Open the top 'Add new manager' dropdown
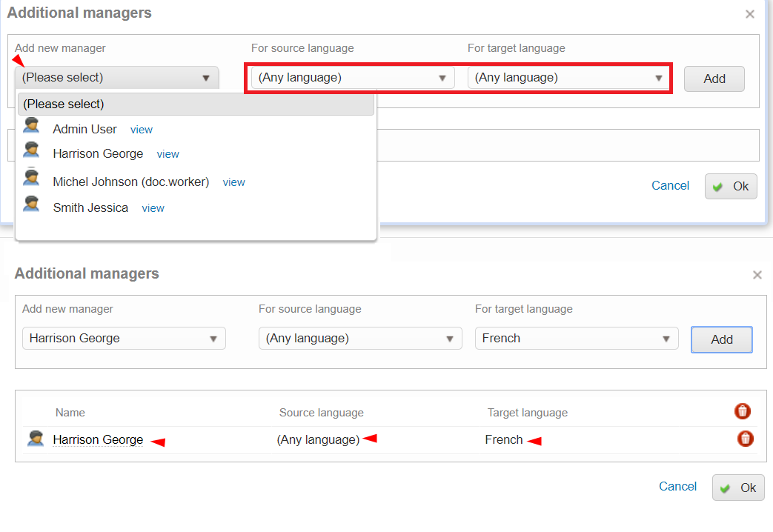This screenshot has width=773, height=532. (116, 78)
